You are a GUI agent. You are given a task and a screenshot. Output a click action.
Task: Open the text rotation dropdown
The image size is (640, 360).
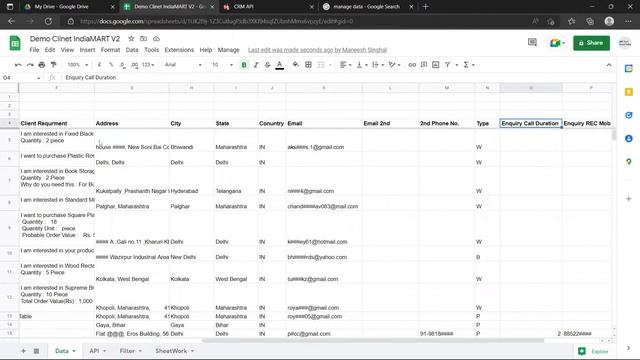tap(394, 65)
